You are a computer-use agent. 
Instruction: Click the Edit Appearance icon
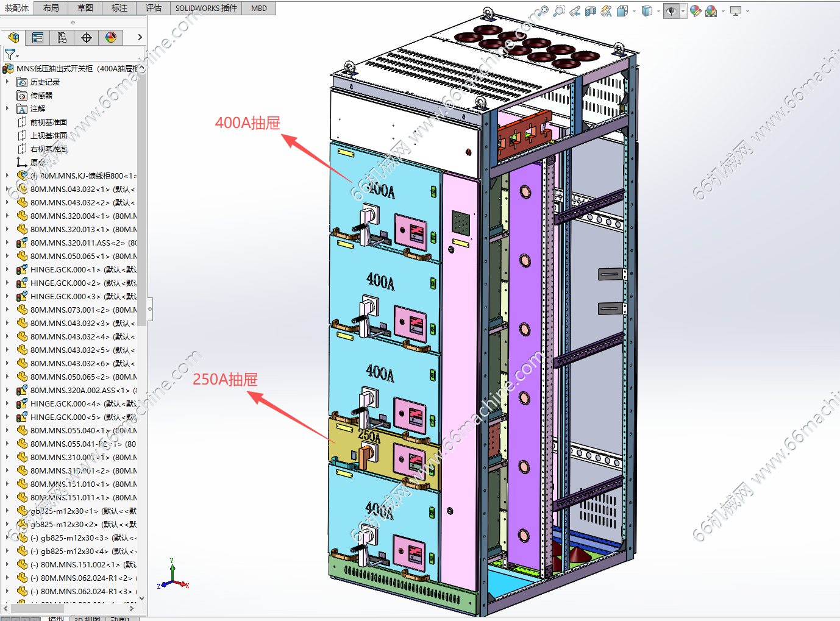coord(696,11)
